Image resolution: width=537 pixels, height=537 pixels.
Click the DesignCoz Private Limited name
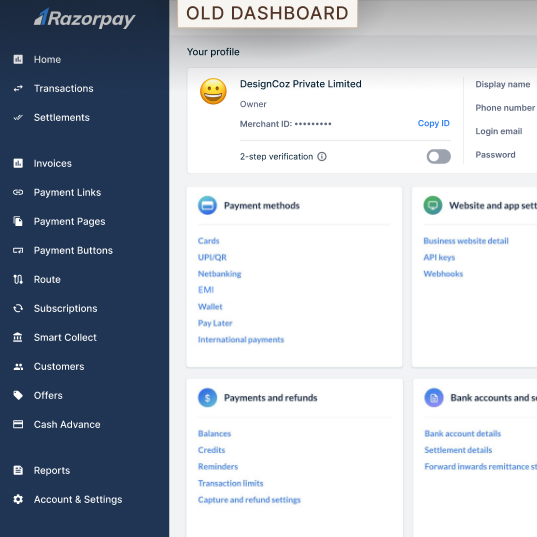click(301, 84)
